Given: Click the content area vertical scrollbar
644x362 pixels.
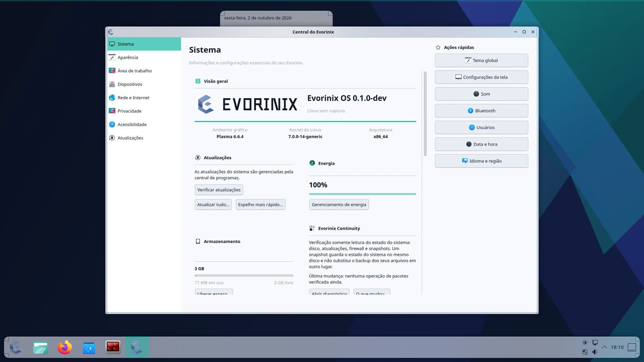Looking at the screenshot, I should click(x=425, y=114).
